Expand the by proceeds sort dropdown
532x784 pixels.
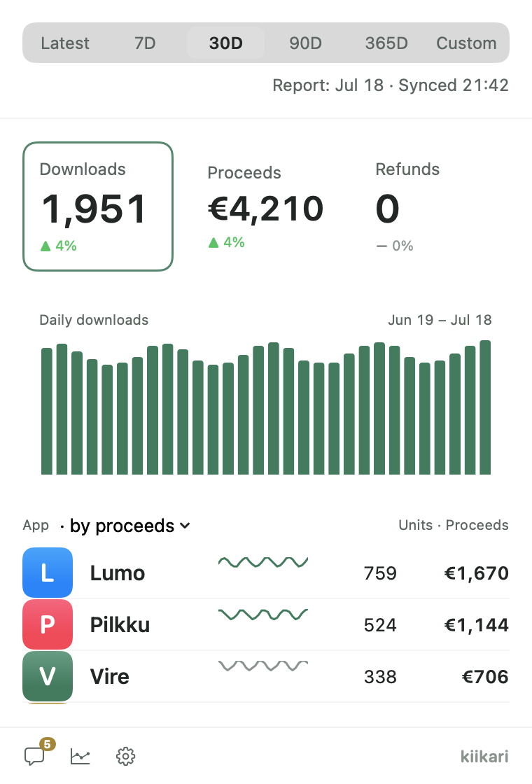tap(130, 526)
